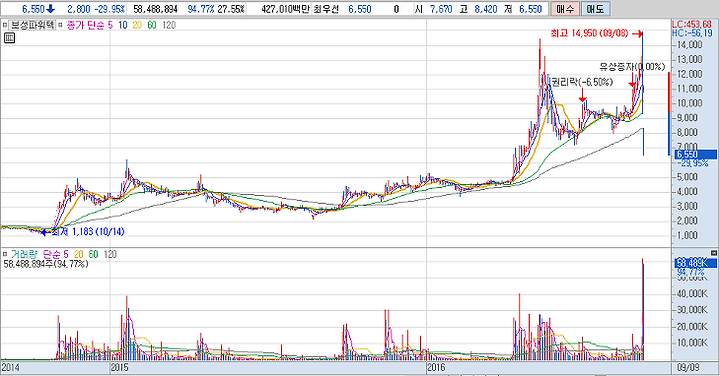Select the 10-day price moving average label
The height and width of the screenshot is (376, 720).
coord(123,25)
